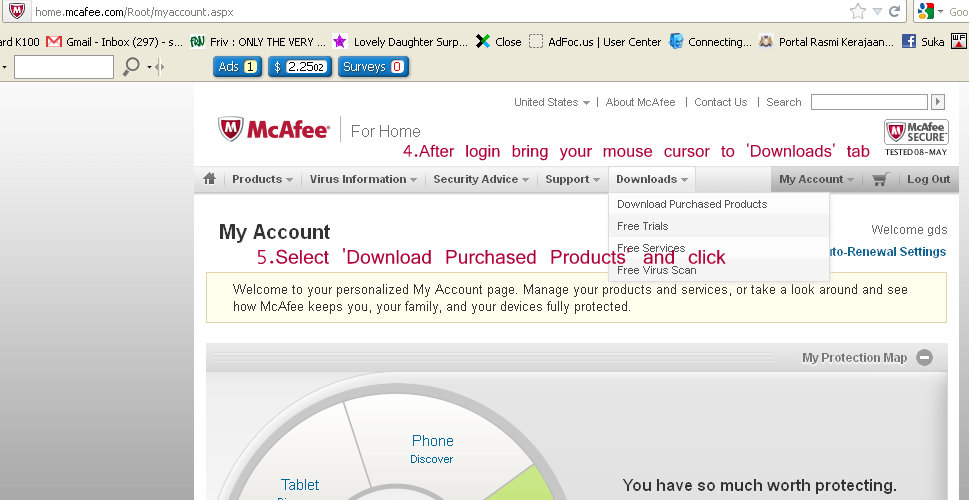Open the Friv bookmark
This screenshot has height=500, width=969.
257,42
